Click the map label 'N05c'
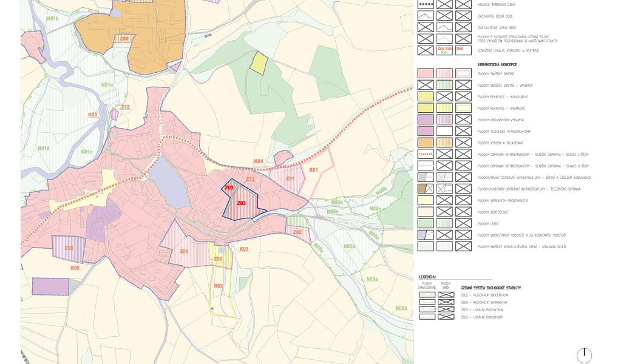The height and width of the screenshot is (364, 618). 374,235
